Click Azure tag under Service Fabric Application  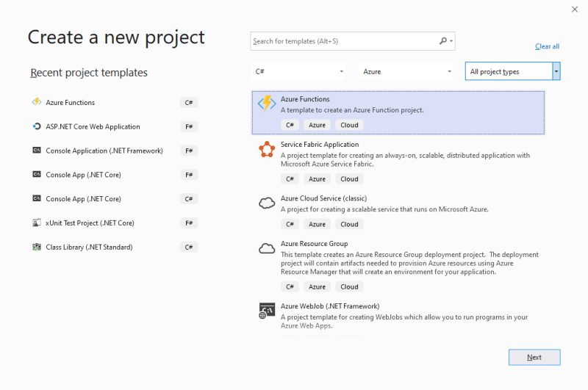pyautogui.click(x=317, y=178)
